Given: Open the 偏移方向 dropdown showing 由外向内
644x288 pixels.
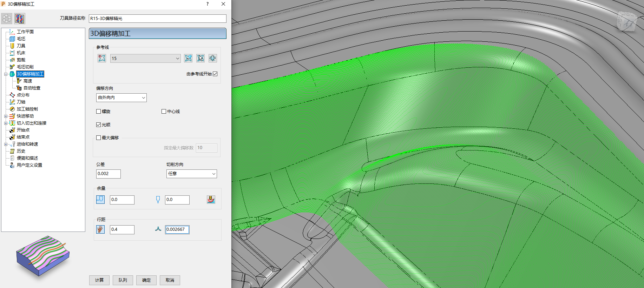Looking at the screenshot, I should tap(121, 98).
